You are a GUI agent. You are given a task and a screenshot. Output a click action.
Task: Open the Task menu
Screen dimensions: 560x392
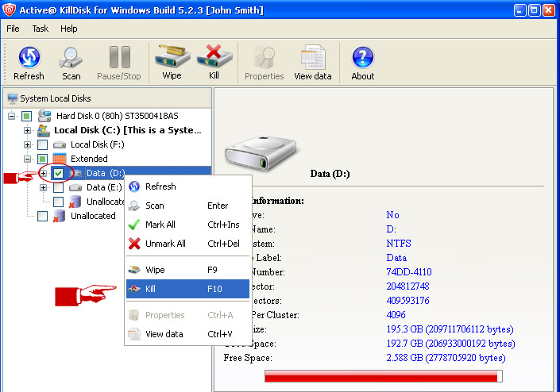pos(40,29)
